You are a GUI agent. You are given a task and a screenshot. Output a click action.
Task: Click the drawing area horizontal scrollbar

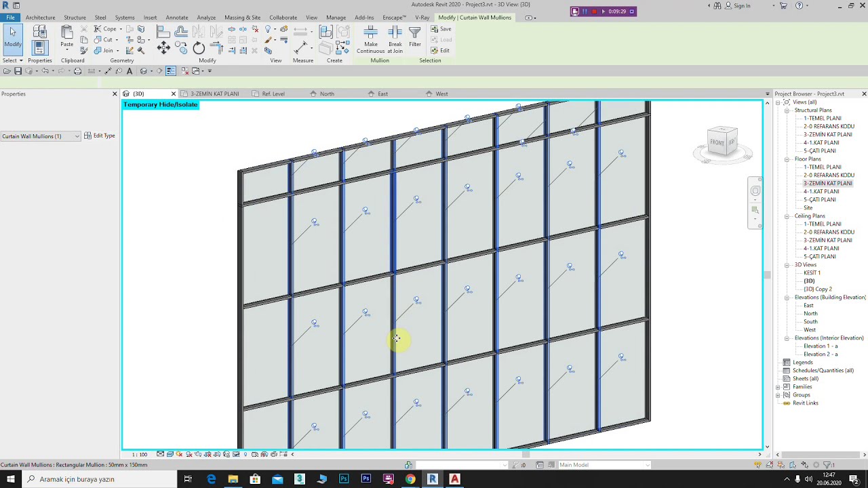click(x=526, y=454)
